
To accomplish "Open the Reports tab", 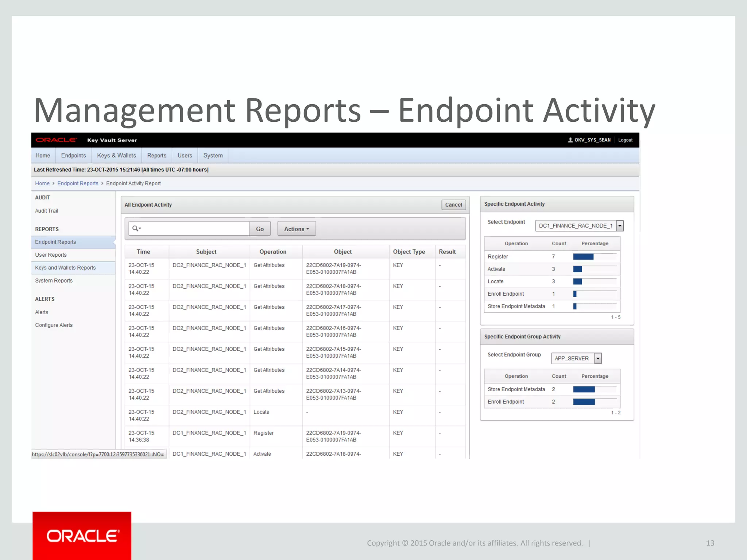I will [x=157, y=155].
